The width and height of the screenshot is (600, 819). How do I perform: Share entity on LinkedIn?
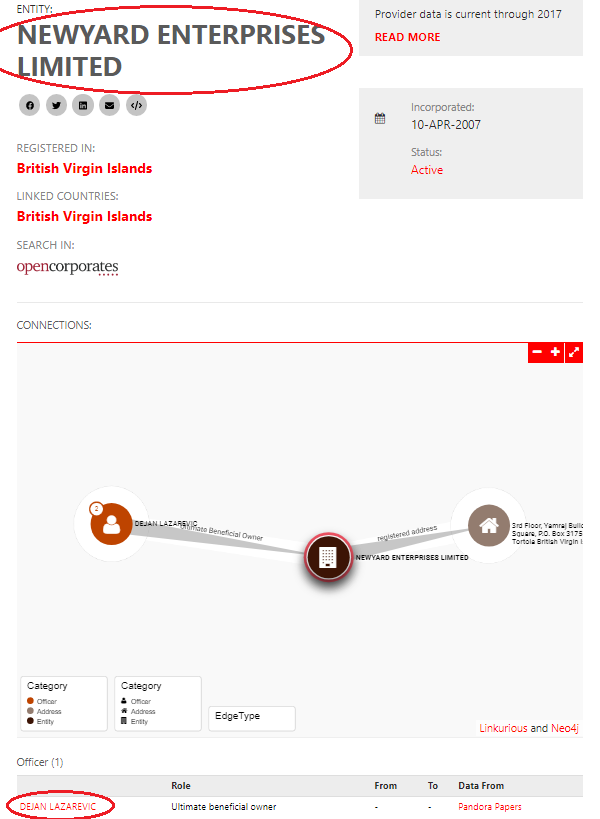83,105
